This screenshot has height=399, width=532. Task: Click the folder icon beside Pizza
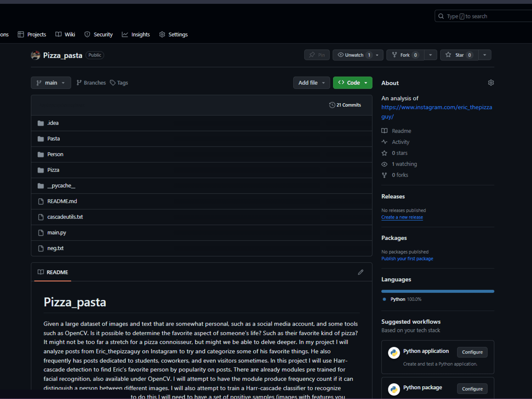pyautogui.click(x=41, y=170)
